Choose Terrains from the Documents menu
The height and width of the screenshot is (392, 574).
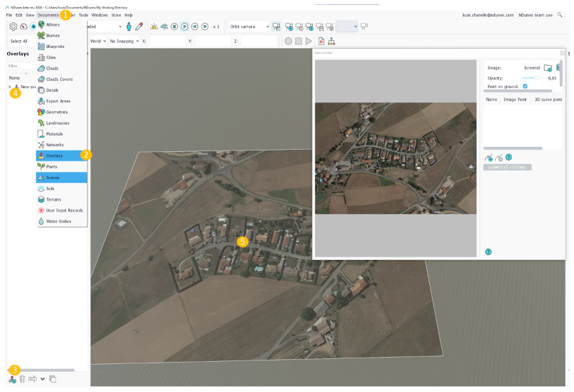coord(55,199)
